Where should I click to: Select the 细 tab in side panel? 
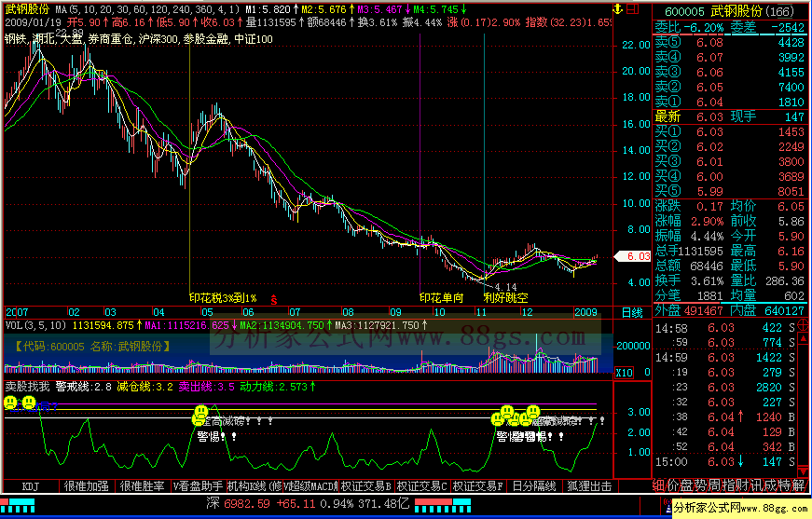[x=659, y=485]
